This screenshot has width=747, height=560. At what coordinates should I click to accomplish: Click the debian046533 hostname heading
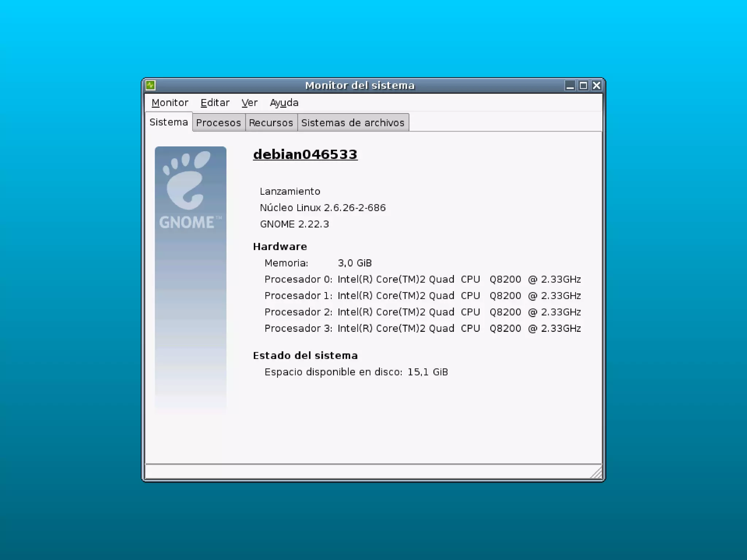[305, 154]
